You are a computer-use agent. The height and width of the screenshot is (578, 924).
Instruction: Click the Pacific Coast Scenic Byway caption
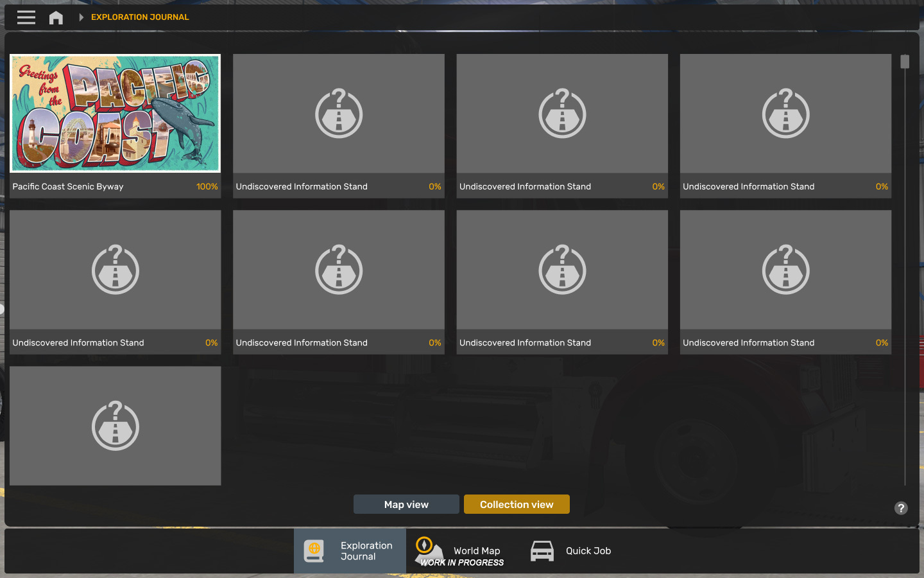pos(68,187)
